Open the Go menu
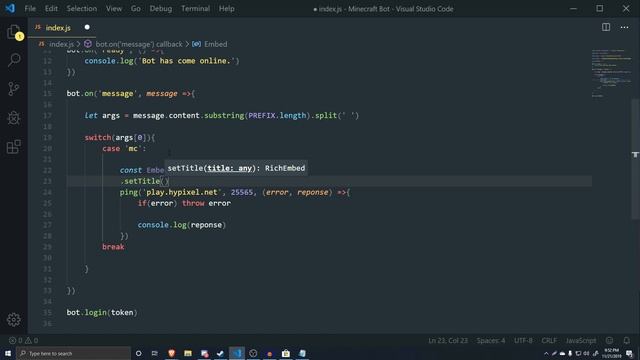Screen dimensions: 640x360 (136, 9)
